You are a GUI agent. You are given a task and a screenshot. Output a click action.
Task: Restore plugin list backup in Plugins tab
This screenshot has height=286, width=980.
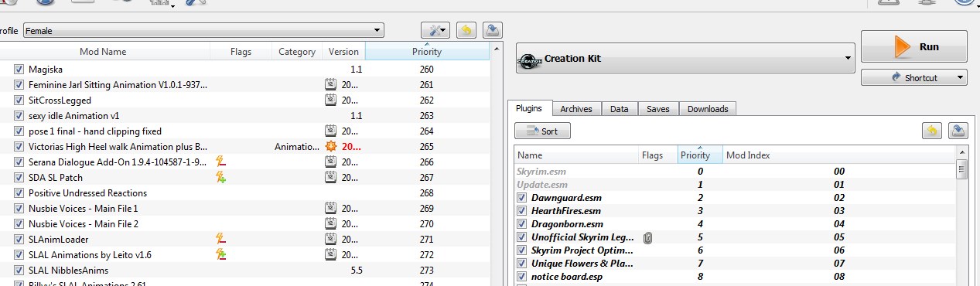[x=931, y=131]
